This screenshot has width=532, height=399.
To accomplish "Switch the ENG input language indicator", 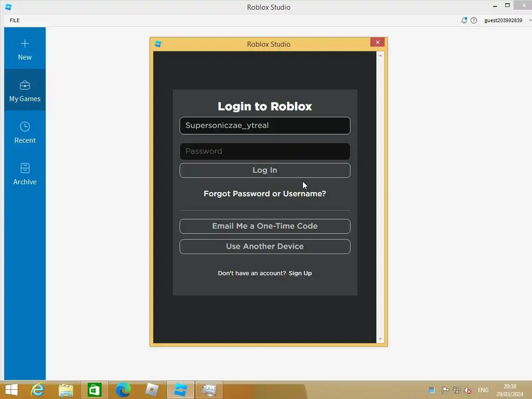I will point(483,390).
